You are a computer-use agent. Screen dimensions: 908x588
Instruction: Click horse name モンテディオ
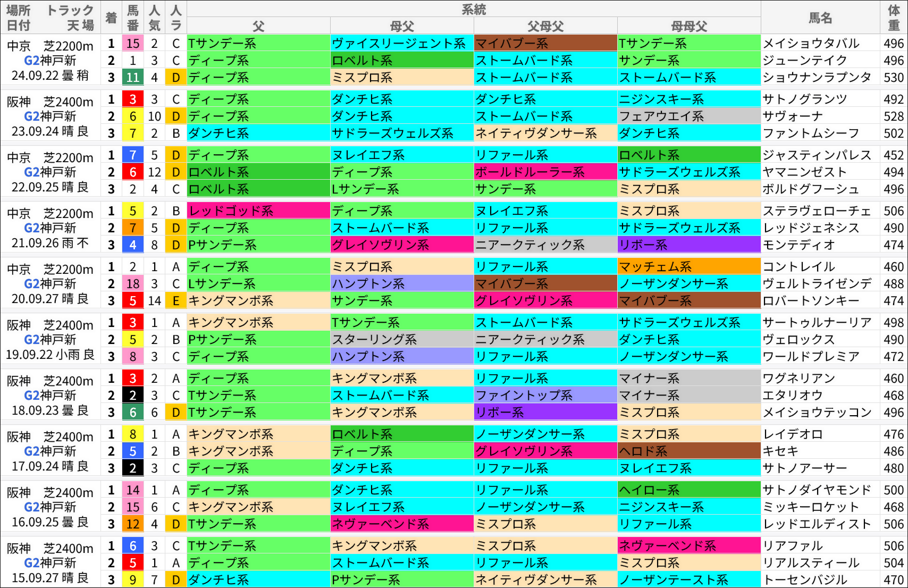click(799, 245)
